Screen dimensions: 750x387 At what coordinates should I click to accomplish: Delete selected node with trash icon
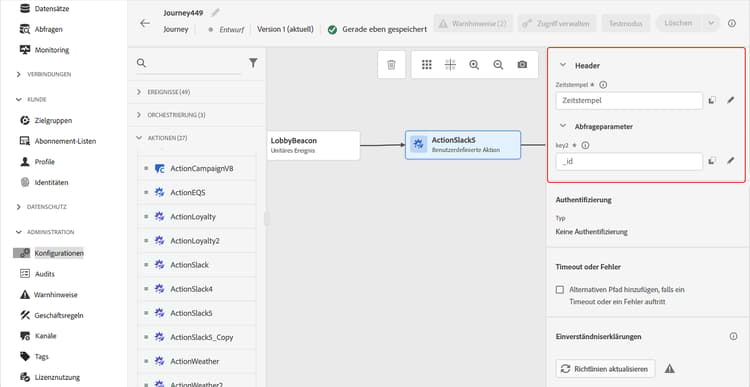(x=391, y=65)
